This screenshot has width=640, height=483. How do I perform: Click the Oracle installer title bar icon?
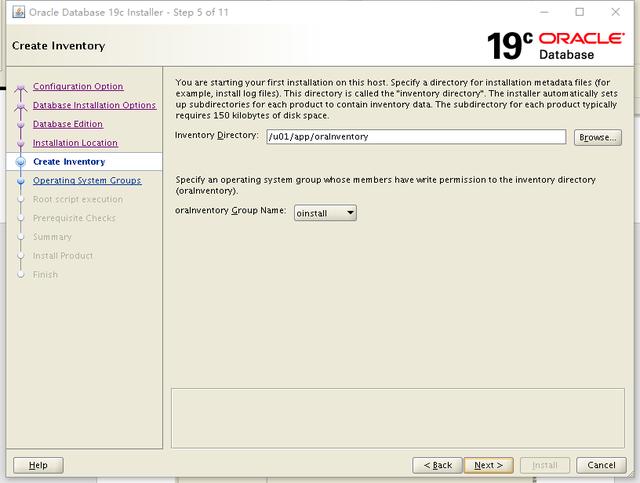[18, 12]
